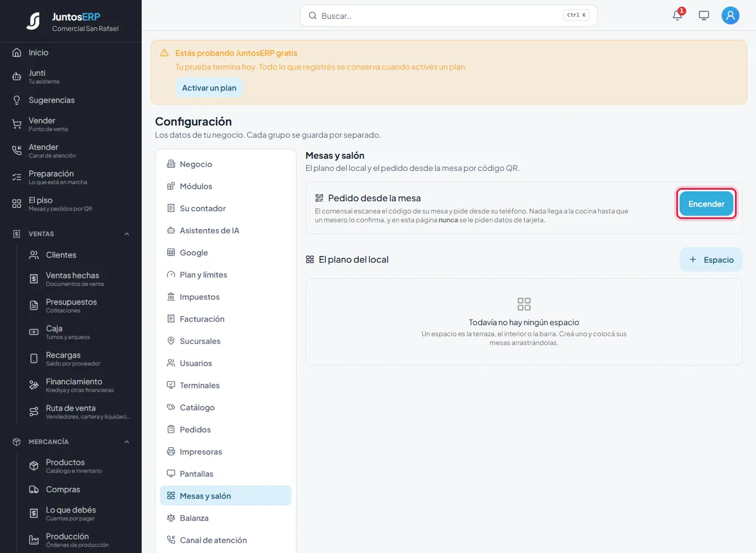Turn on Pedido desde la mesa with Encender

[x=706, y=204]
